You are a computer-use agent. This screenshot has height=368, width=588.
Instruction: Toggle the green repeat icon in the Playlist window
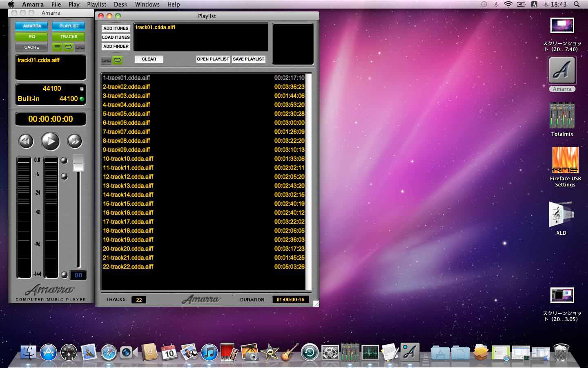tap(118, 60)
